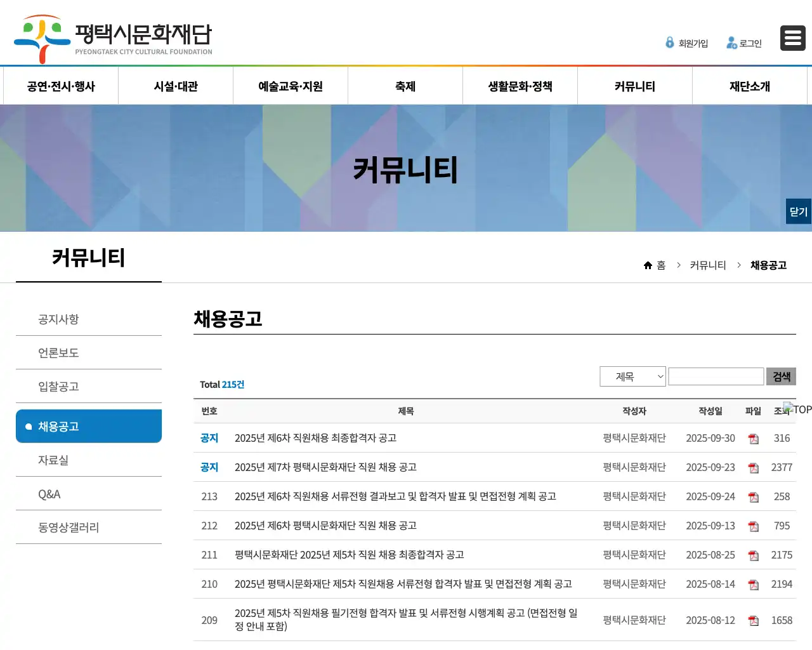Open the 커뮤니티 main navigation menu

pos(634,86)
